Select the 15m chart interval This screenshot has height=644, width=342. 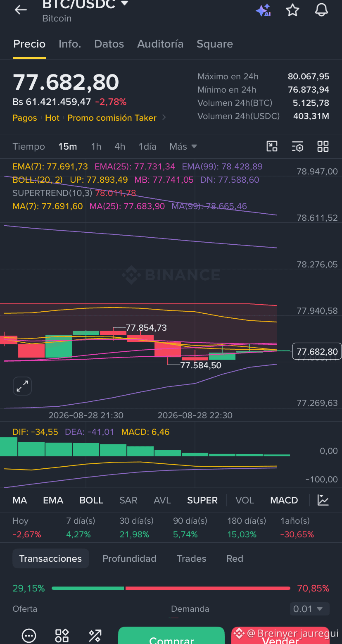(68, 146)
